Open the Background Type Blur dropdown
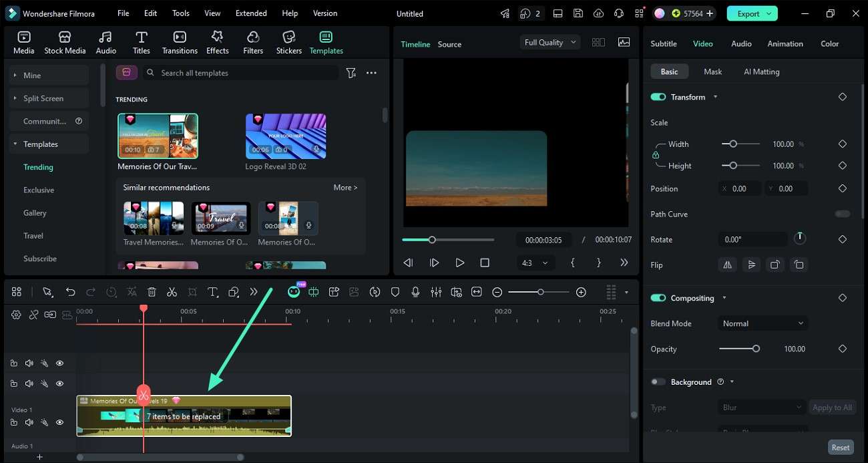Viewport: 868px width, 463px height. (x=763, y=408)
